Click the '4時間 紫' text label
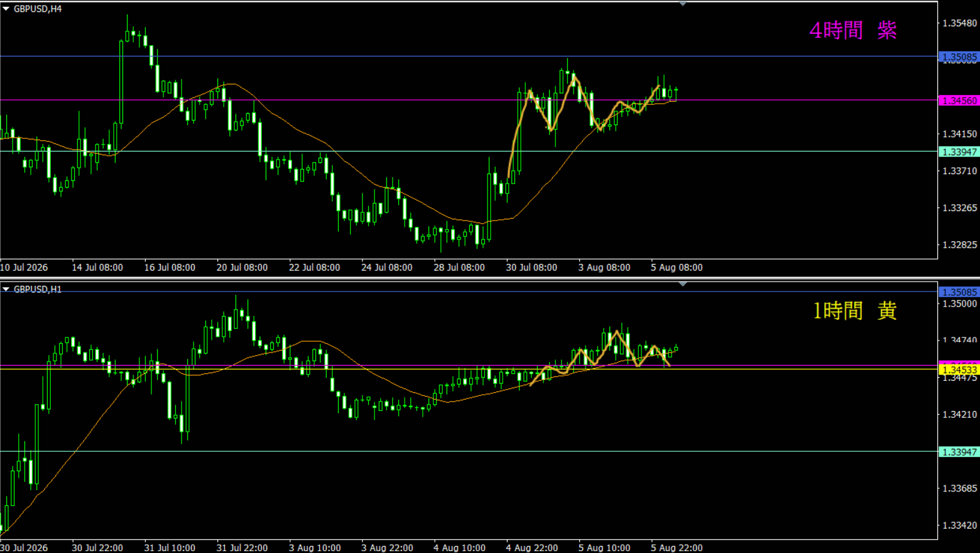Image resolution: width=980 pixels, height=553 pixels. pos(853,30)
